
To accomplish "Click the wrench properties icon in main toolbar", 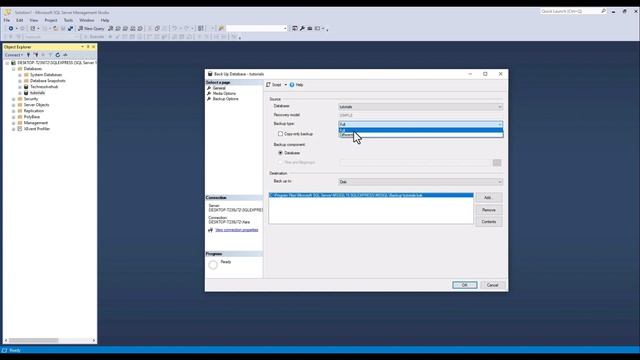I will click(302, 29).
